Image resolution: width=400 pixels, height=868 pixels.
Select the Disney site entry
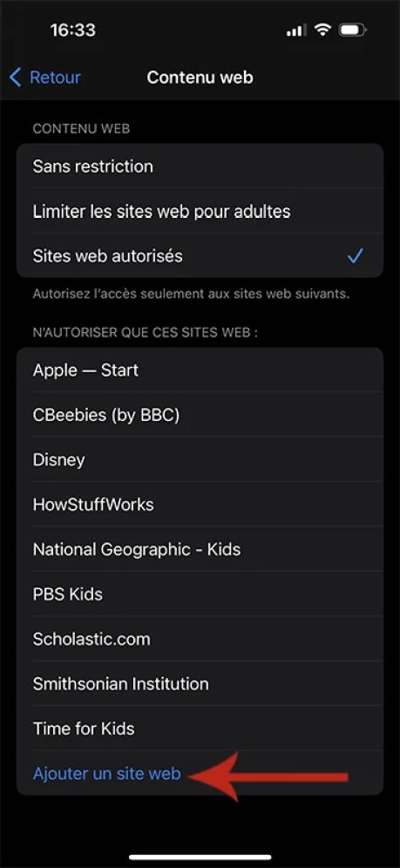tap(200, 459)
